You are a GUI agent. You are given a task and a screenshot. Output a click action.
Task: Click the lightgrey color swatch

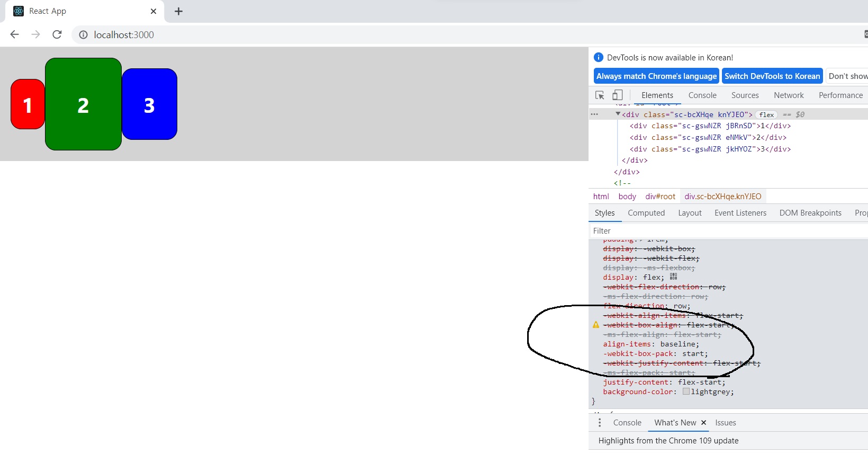(686, 391)
